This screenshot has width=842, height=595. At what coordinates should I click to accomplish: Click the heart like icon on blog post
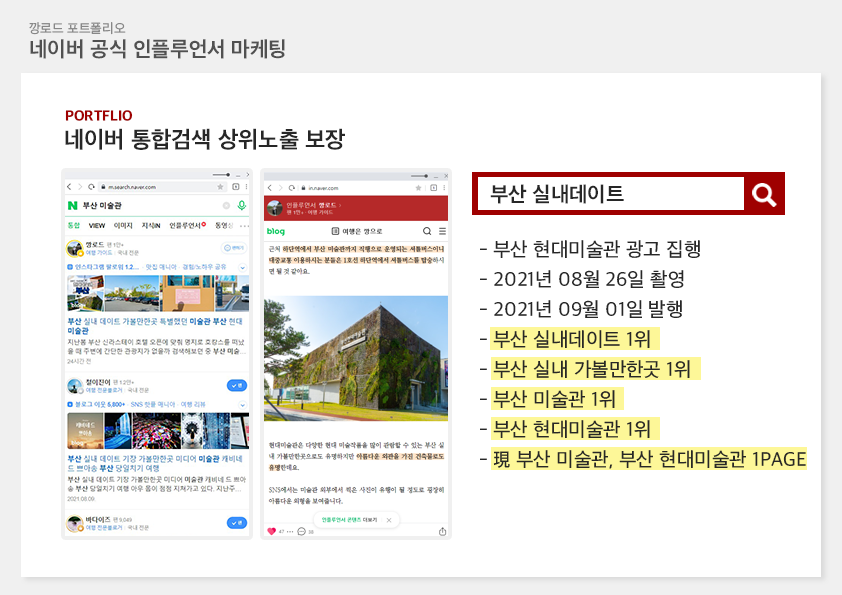[x=271, y=531]
